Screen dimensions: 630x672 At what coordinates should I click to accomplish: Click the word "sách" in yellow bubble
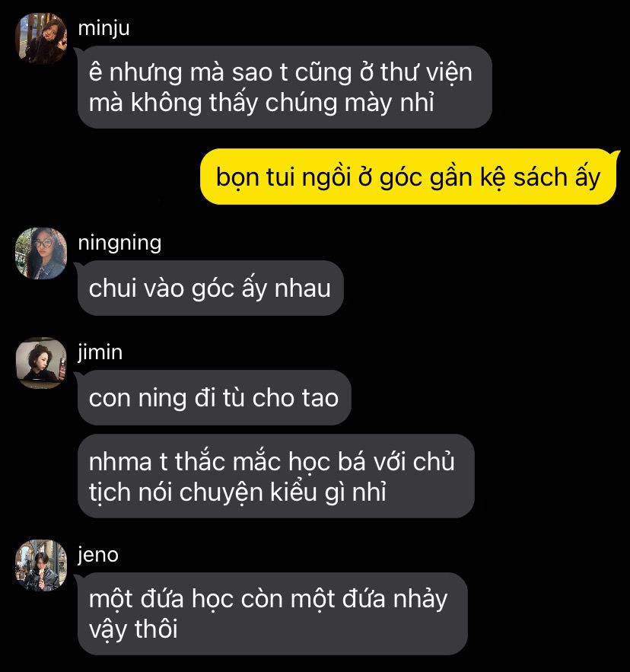(540, 177)
